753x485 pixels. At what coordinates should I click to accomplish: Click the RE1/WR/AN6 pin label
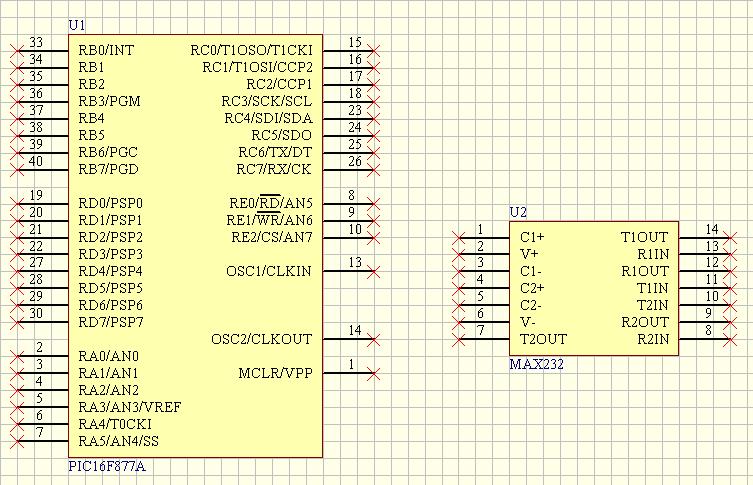point(269,220)
